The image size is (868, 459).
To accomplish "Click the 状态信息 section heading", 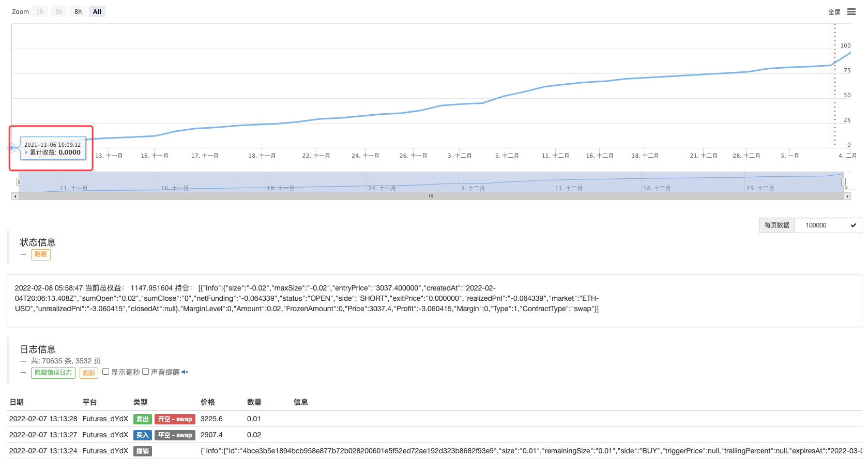I will 38,242.
